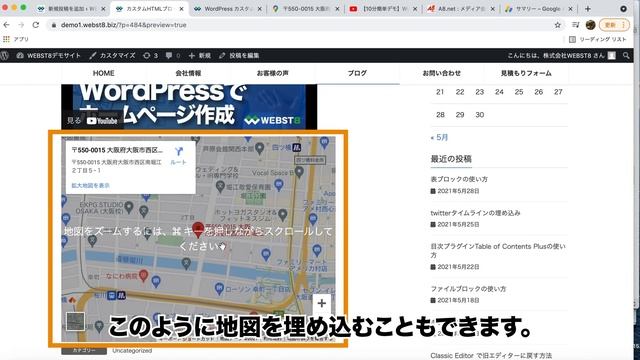Click the ルート directions icon on map
The width and height of the screenshot is (640, 360).
click(x=178, y=156)
